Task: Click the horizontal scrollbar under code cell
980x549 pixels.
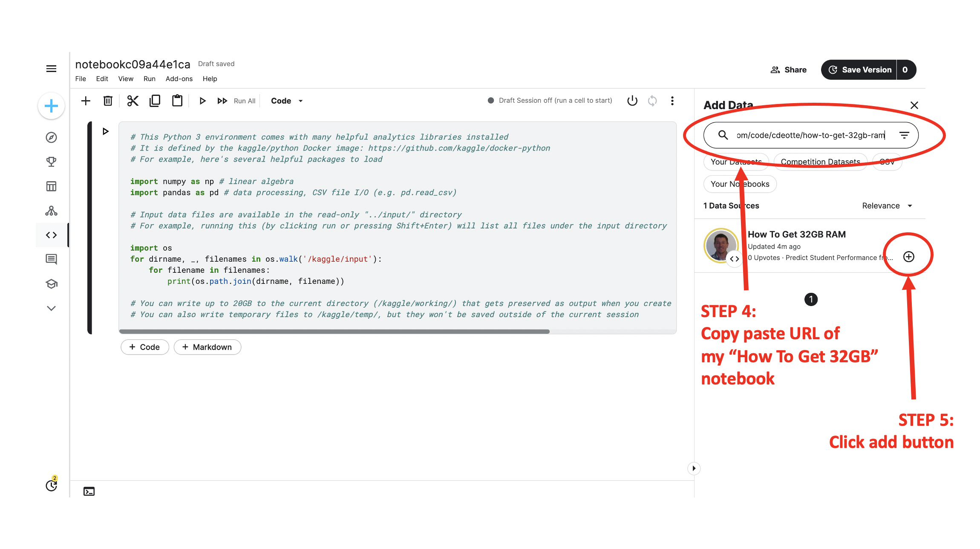Action: click(334, 331)
